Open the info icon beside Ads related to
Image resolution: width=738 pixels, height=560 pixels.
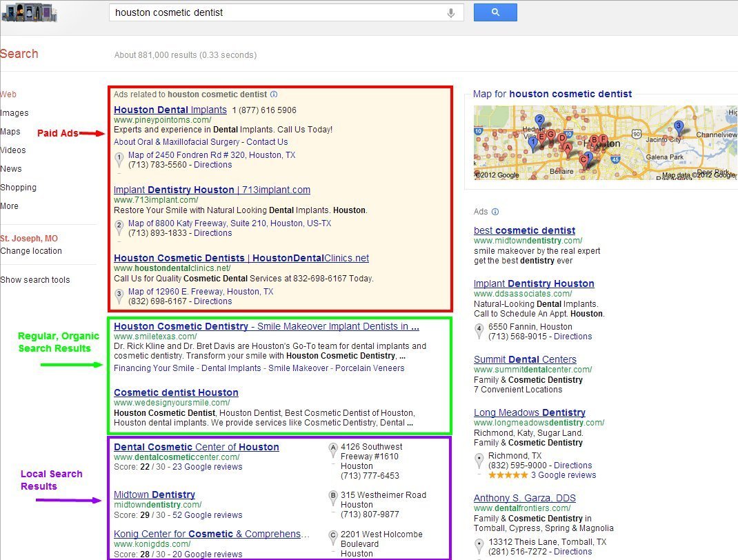tap(274, 94)
